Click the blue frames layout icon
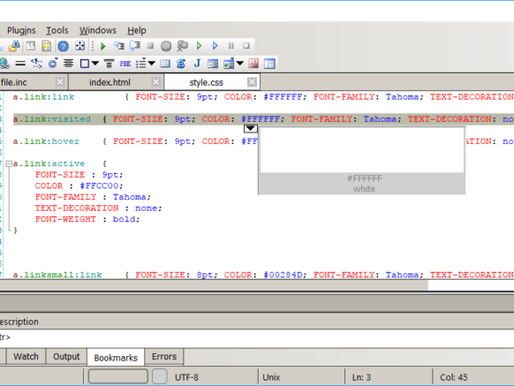The image size is (514, 386). [269, 63]
